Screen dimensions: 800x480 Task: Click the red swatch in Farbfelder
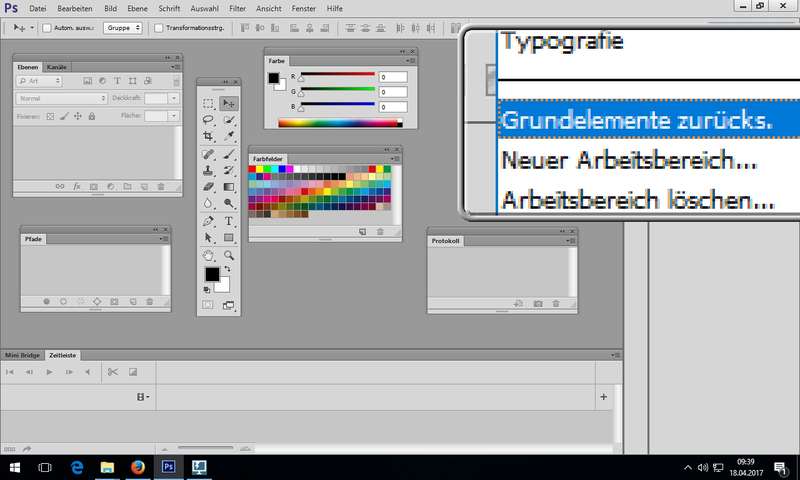pos(253,169)
